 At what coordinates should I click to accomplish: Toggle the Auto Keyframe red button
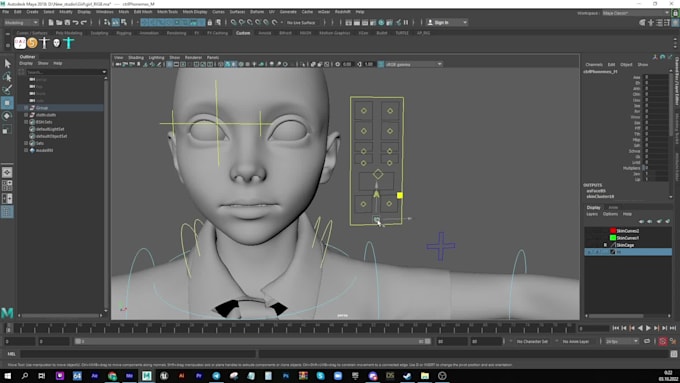(663, 341)
